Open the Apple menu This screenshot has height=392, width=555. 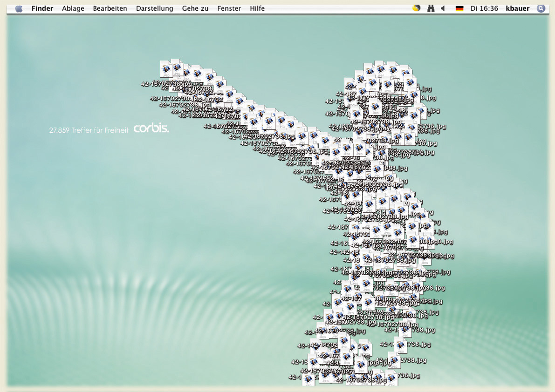(19, 8)
